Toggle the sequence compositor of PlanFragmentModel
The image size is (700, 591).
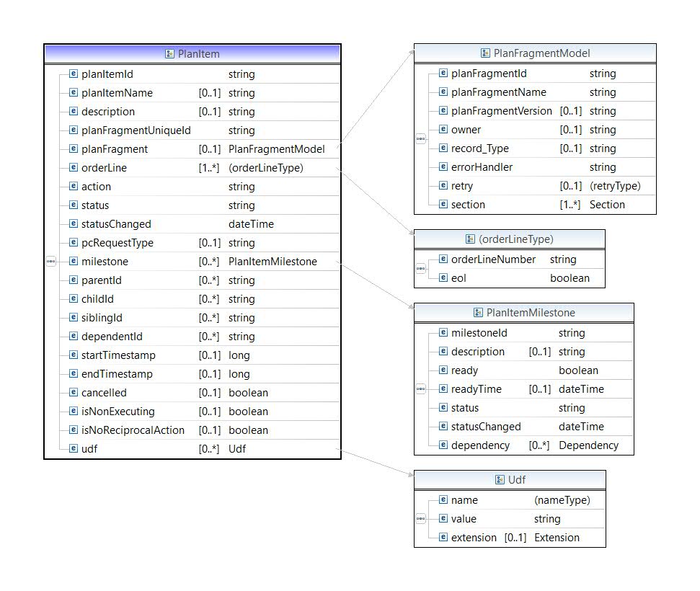point(420,139)
